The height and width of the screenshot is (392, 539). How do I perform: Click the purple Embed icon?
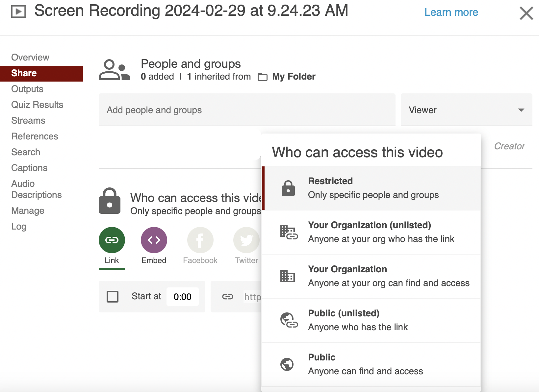pos(154,240)
